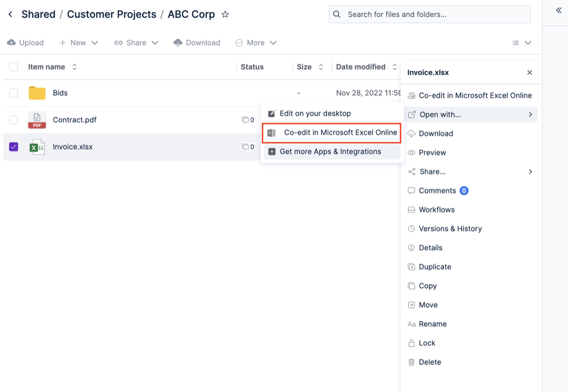Click the toolbar Download button
The image size is (568, 392).
tap(197, 43)
